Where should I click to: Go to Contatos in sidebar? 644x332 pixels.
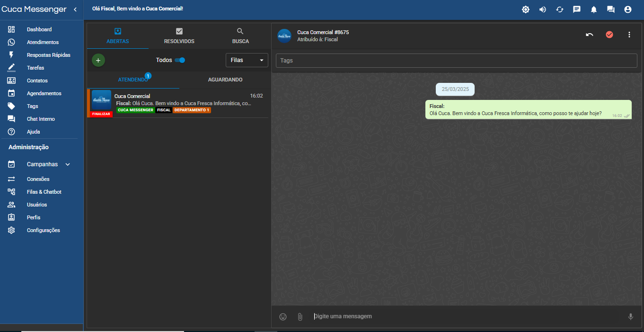[37, 81]
